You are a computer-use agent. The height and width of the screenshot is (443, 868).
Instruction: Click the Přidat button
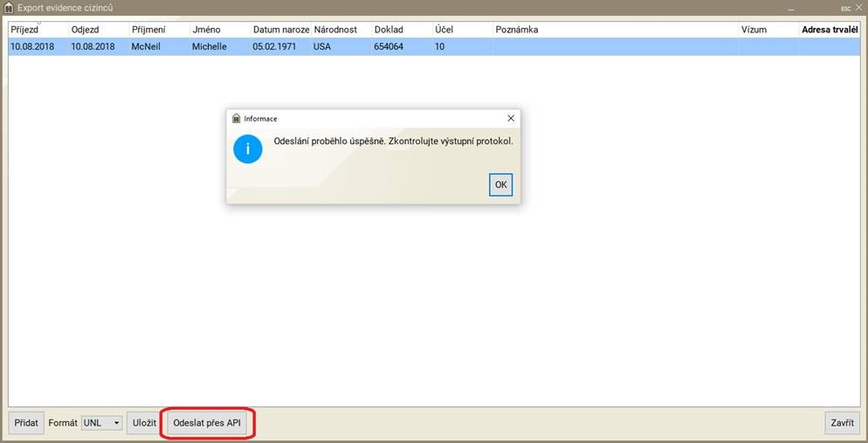pos(26,423)
